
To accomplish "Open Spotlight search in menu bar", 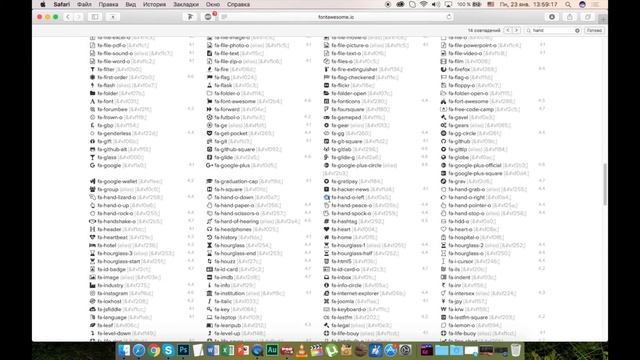I will pyautogui.click(x=568, y=4).
